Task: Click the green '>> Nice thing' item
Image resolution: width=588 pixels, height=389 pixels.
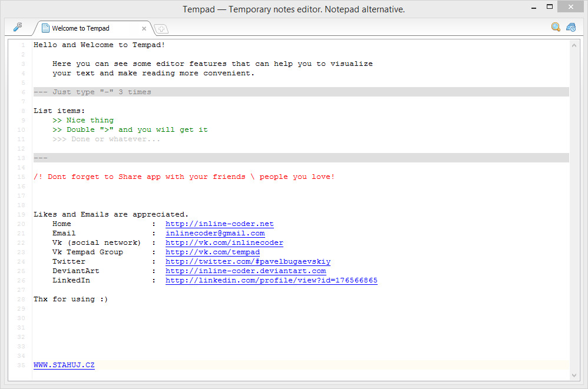Action: tap(83, 120)
